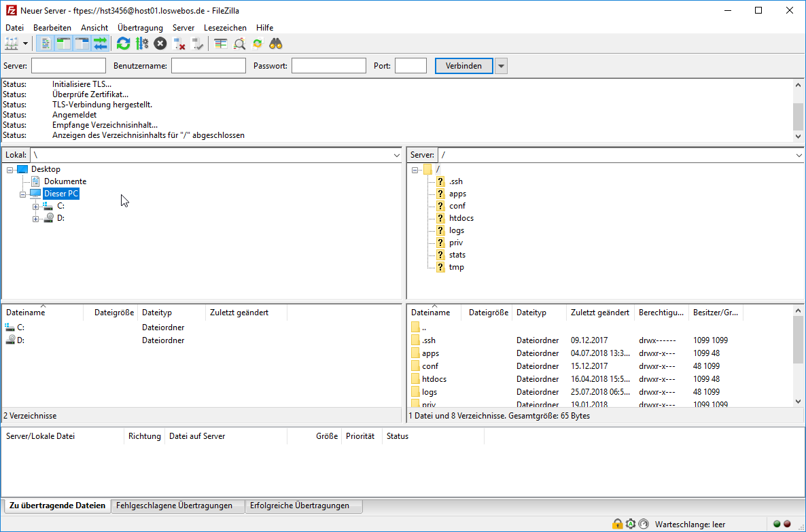Click the cancel current operation icon
Image resolution: width=806 pixels, height=532 pixels.
(160, 43)
